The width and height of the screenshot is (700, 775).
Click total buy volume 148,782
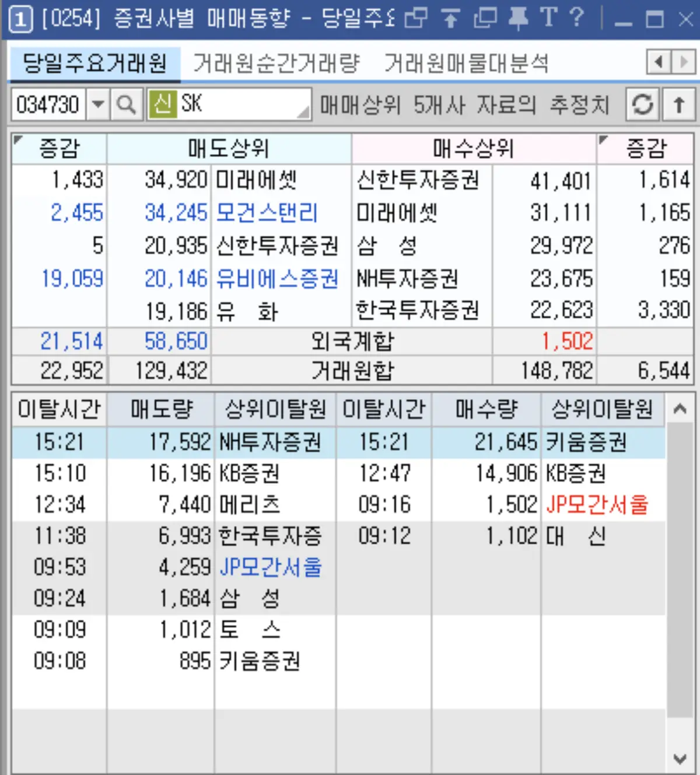tap(557, 371)
